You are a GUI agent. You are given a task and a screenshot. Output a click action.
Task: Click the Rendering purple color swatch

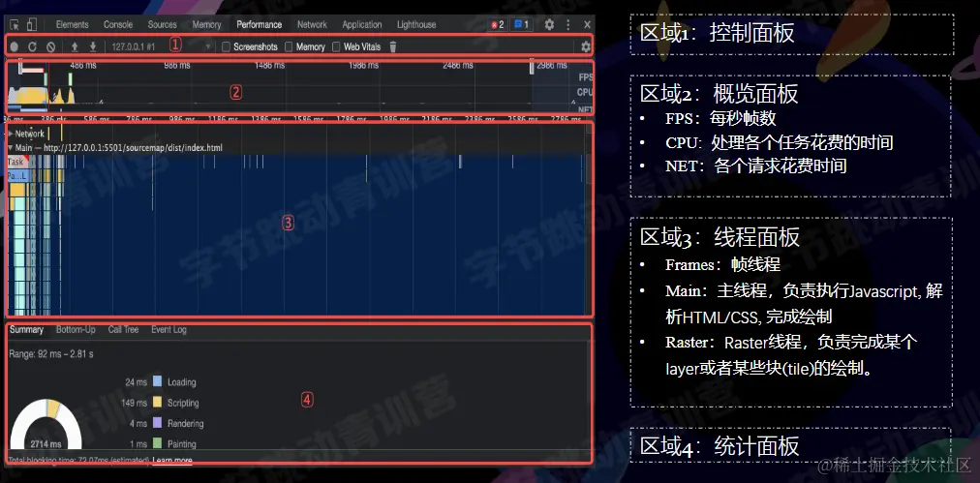(x=158, y=423)
